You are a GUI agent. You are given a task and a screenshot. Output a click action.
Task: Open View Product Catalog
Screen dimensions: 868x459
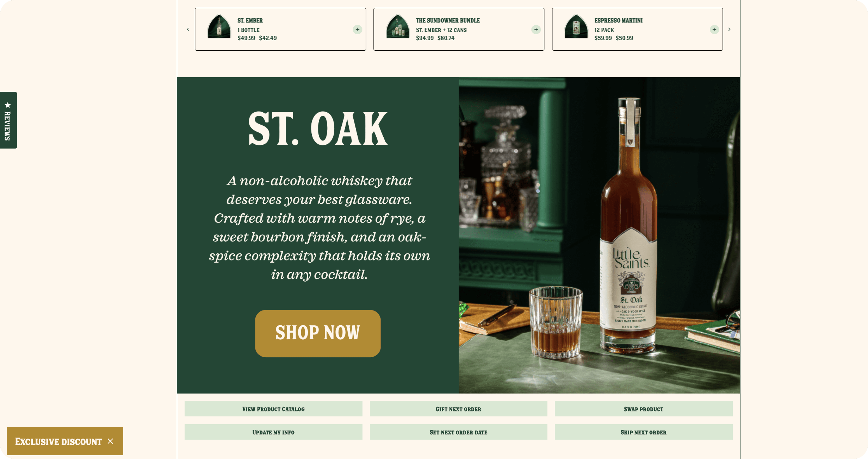tap(273, 409)
